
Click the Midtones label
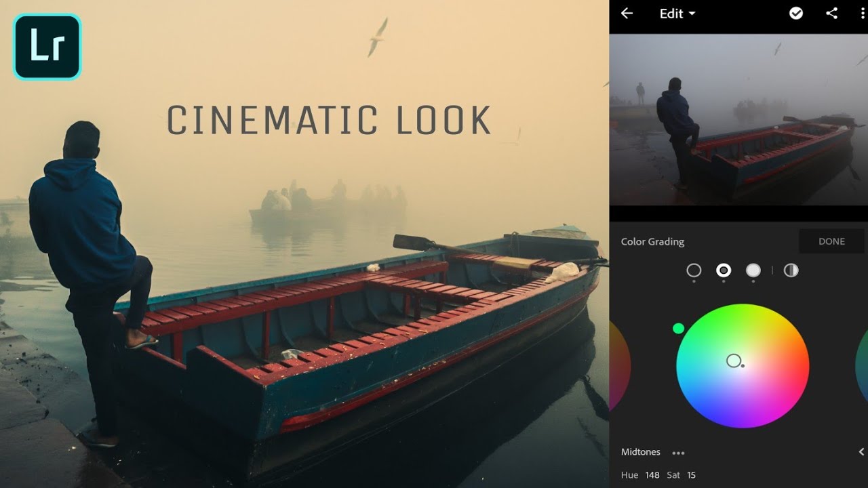coord(641,452)
